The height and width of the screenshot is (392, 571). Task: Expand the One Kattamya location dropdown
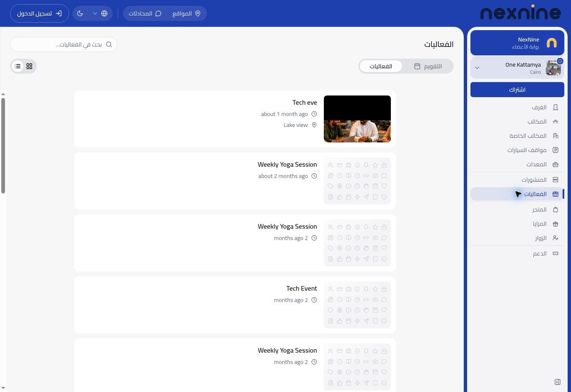tap(477, 68)
